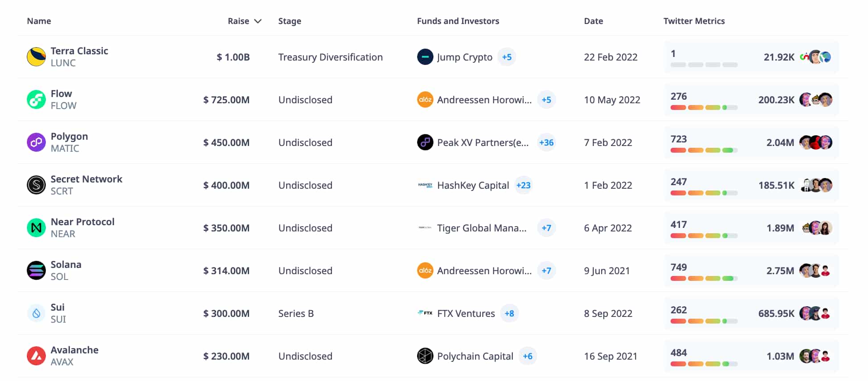Screen dimensions: 868x381
Task: Click the Jump Crypto investor icon
Action: pyautogui.click(x=425, y=57)
